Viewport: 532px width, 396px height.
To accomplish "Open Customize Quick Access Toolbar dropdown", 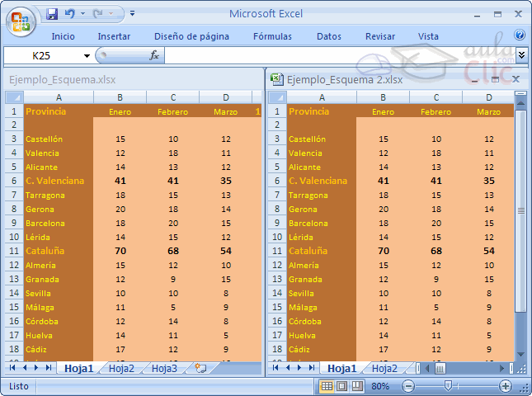I will [133, 14].
